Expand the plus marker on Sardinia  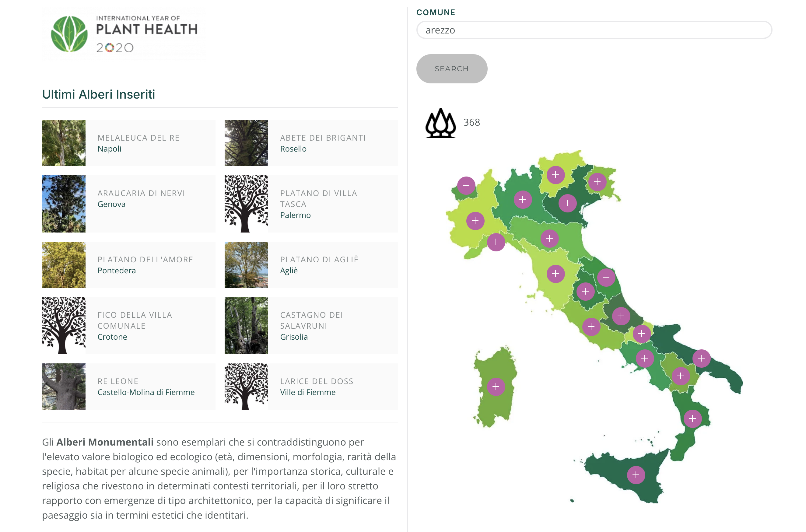tap(496, 387)
